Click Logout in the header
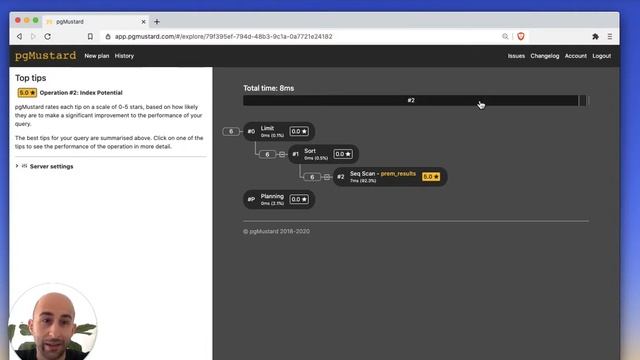This screenshot has width=640, height=360. 602,56
